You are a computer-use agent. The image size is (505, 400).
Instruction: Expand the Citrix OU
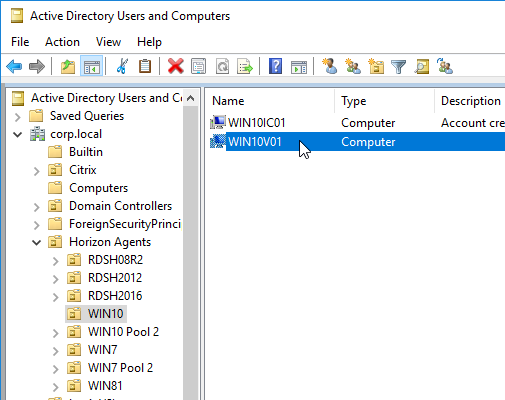pos(37,171)
